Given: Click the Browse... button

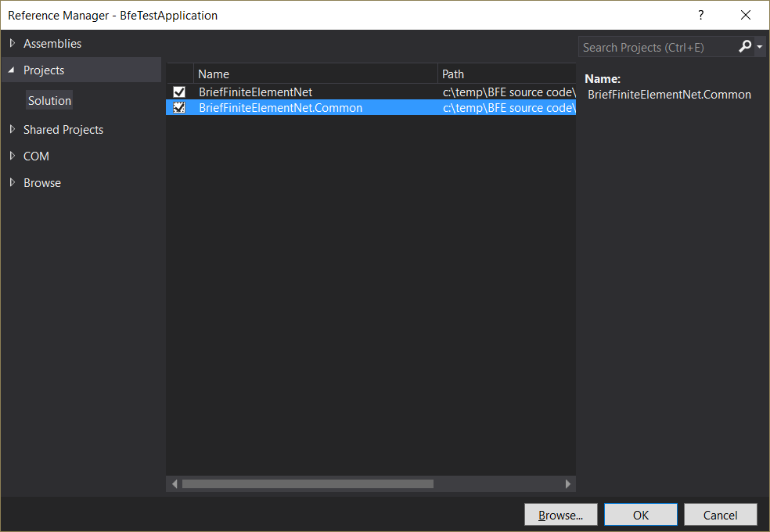Looking at the screenshot, I should point(561,515).
